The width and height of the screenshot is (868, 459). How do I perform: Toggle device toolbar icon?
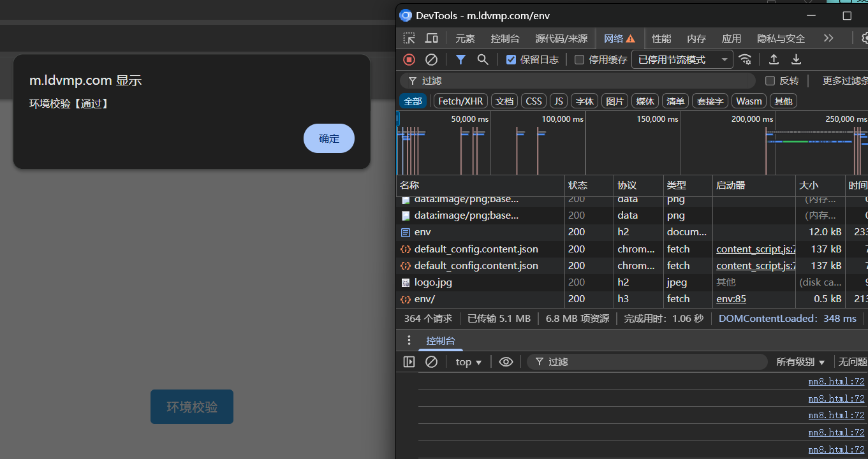click(x=432, y=38)
